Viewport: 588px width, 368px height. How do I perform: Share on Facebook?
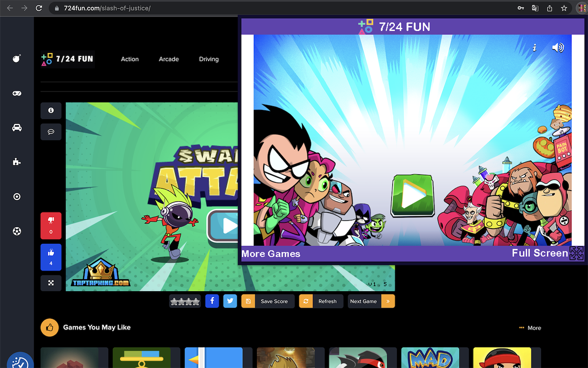tap(212, 301)
